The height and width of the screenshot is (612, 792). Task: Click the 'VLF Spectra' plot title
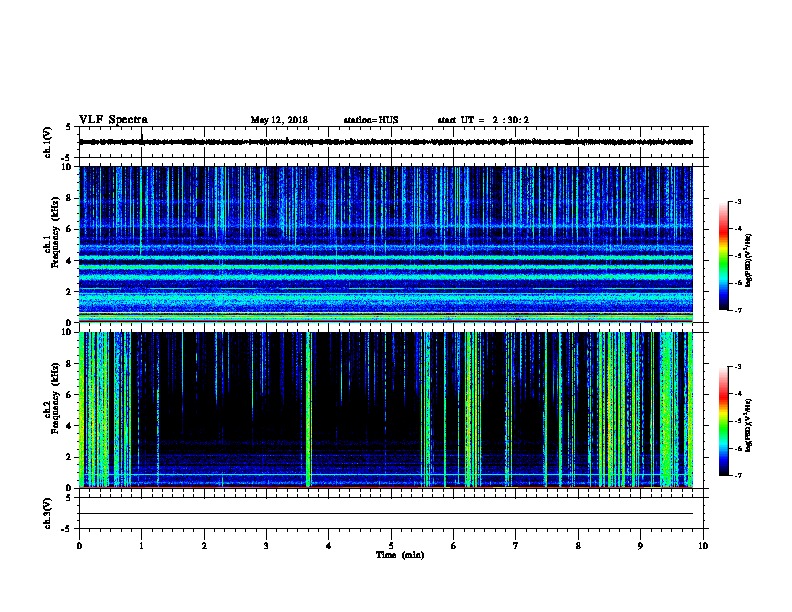113,120
